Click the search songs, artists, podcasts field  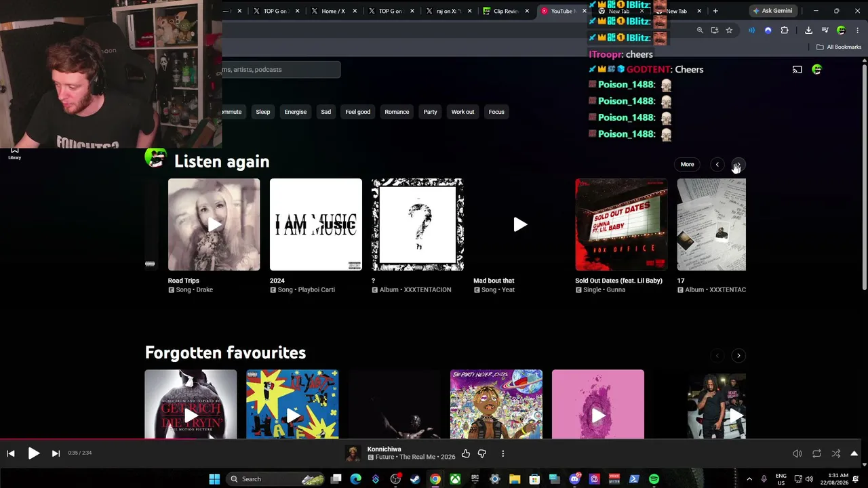click(x=281, y=69)
